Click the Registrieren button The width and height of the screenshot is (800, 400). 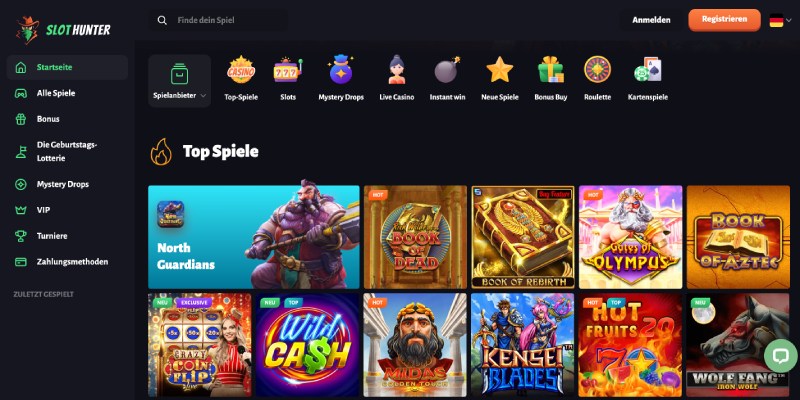coord(724,20)
